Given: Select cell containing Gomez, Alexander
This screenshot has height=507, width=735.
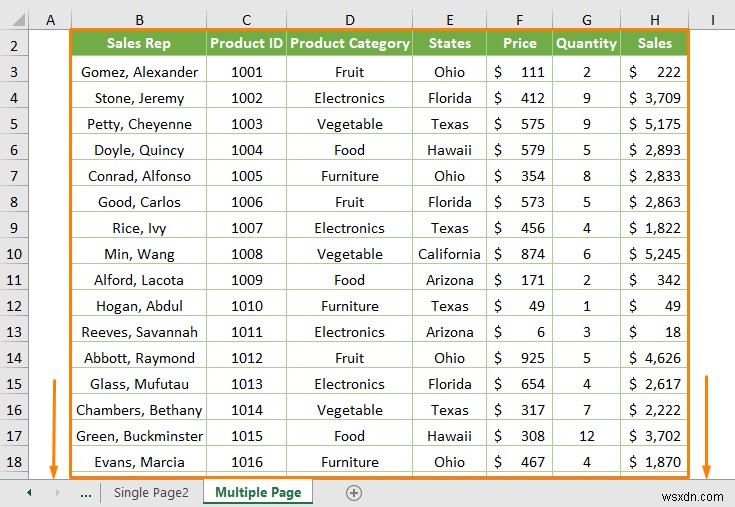Looking at the screenshot, I should click(x=139, y=72).
